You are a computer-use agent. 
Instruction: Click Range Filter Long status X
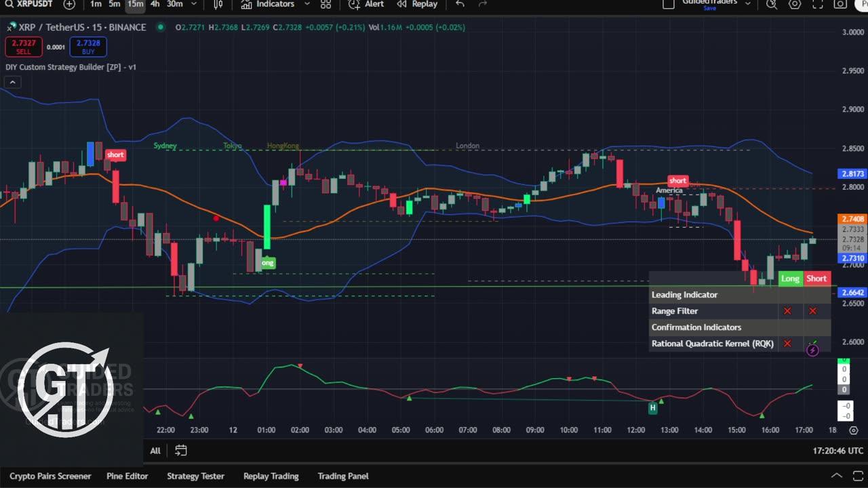coord(787,311)
